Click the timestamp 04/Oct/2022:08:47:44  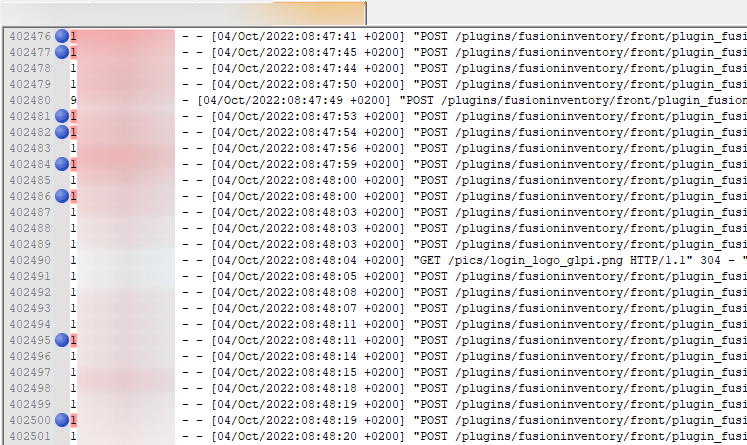tap(287, 68)
